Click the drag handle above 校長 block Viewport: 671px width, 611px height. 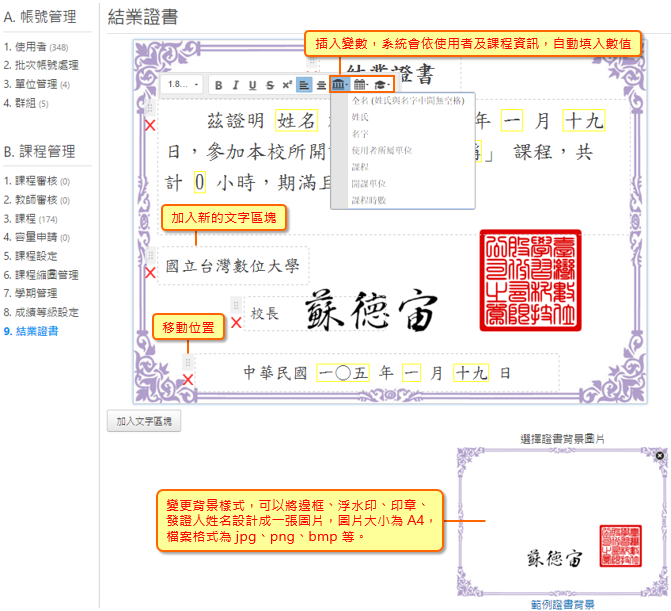point(236,304)
